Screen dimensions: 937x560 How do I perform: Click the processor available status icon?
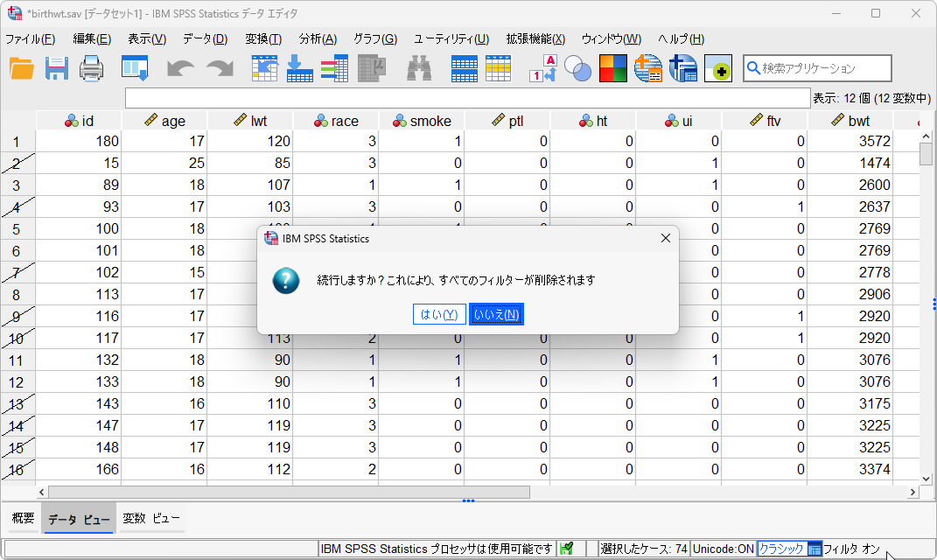(x=567, y=548)
